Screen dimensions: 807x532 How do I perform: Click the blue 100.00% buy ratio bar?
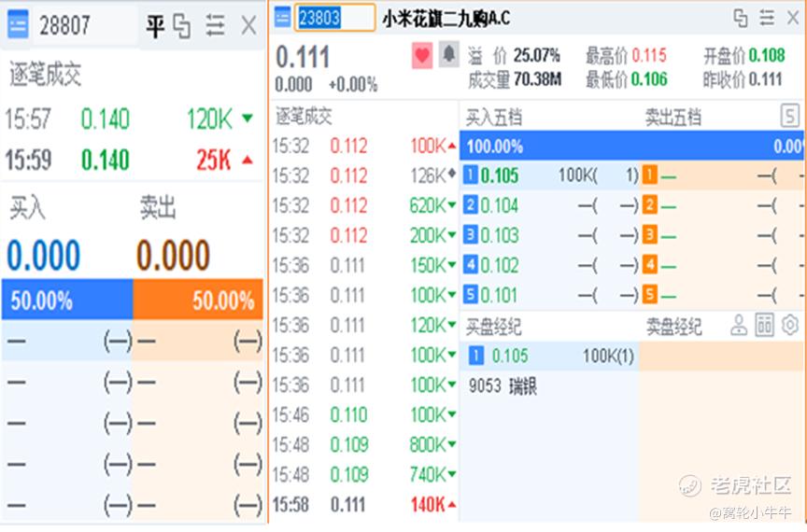tap(632, 146)
